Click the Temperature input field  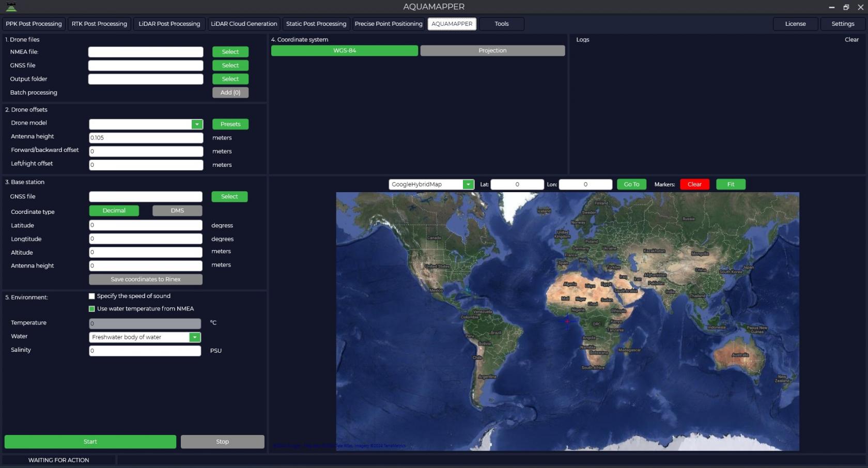click(x=145, y=323)
